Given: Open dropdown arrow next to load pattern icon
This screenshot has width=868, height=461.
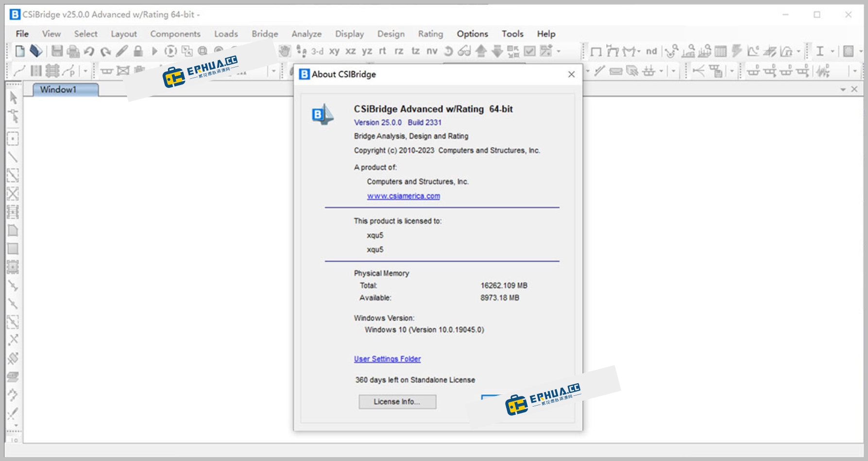Looking at the screenshot, I should [661, 71].
